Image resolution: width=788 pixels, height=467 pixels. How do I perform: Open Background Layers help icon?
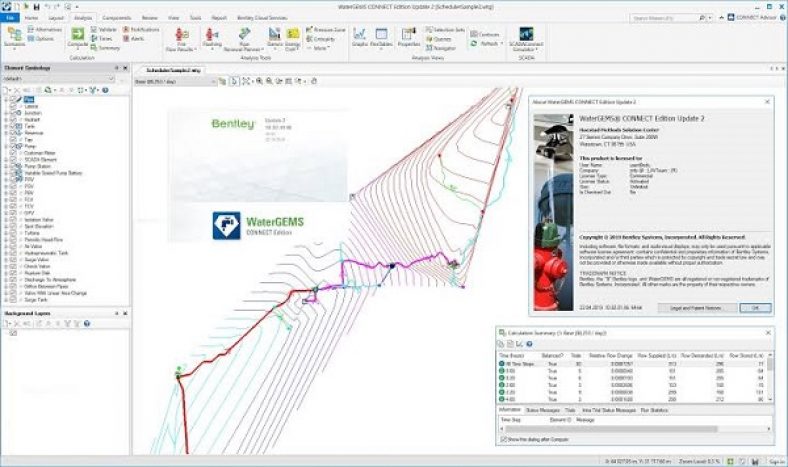(x=87, y=324)
